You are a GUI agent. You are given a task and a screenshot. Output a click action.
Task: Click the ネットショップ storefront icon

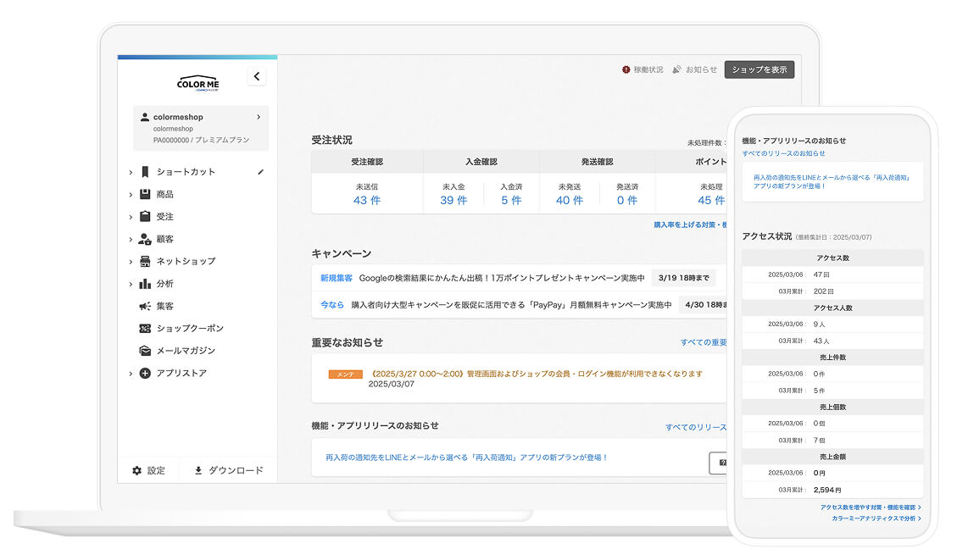(145, 261)
